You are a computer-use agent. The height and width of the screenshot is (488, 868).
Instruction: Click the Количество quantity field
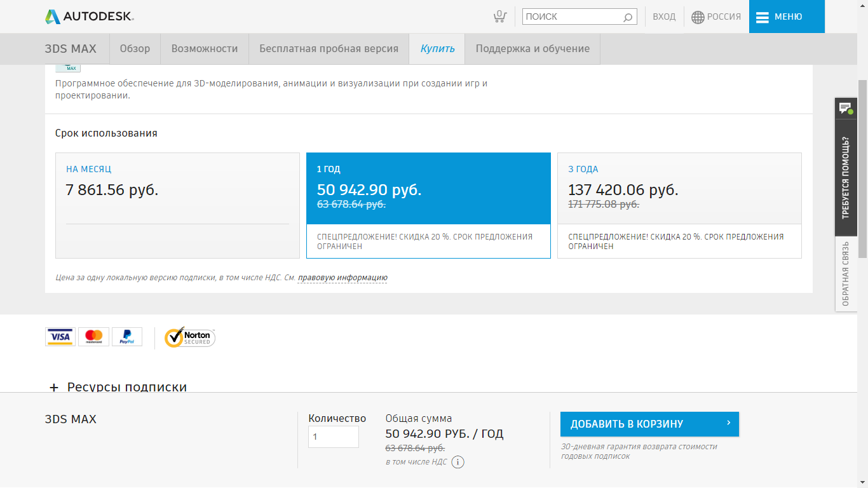pyautogui.click(x=334, y=437)
